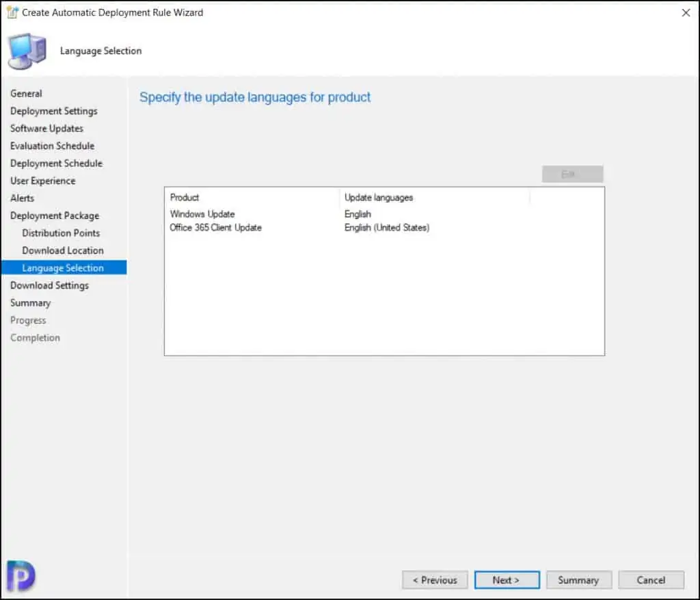This screenshot has height=600, width=700.
Task: Select Alerts in the navigation list
Action: click(22, 198)
